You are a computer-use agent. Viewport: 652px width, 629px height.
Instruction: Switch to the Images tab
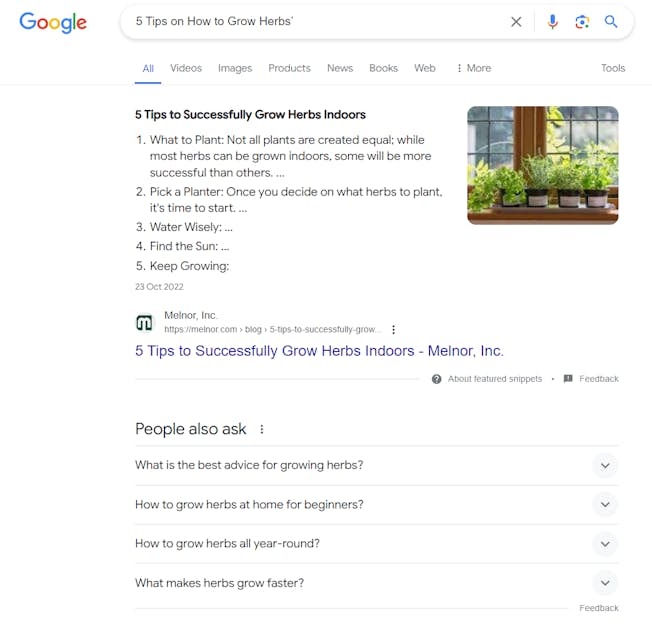235,68
